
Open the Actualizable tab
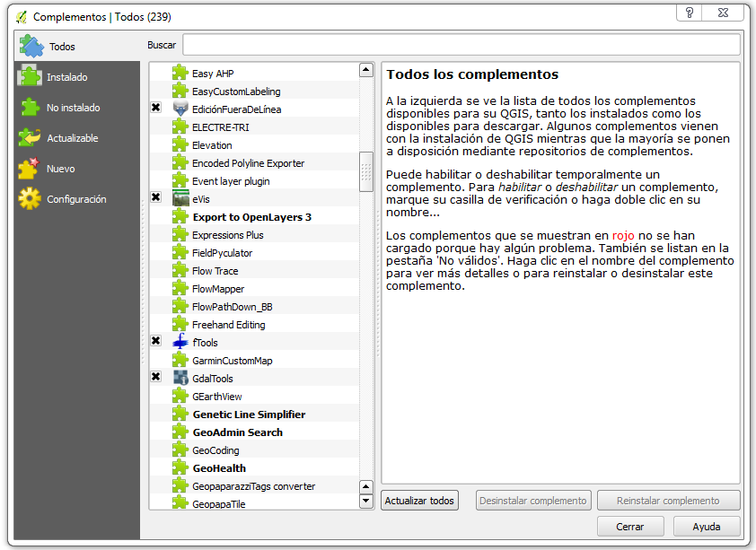click(x=77, y=138)
